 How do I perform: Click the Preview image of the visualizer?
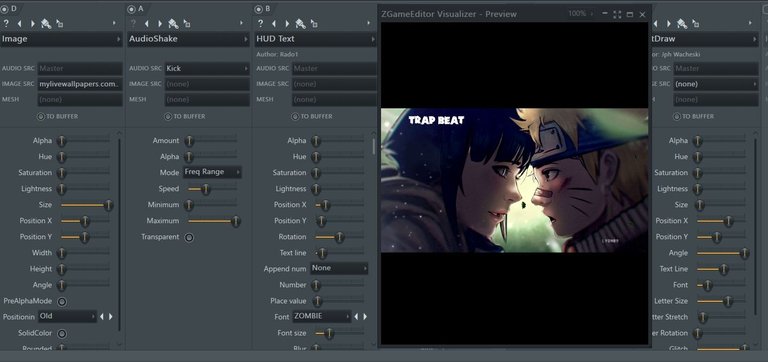click(x=515, y=180)
